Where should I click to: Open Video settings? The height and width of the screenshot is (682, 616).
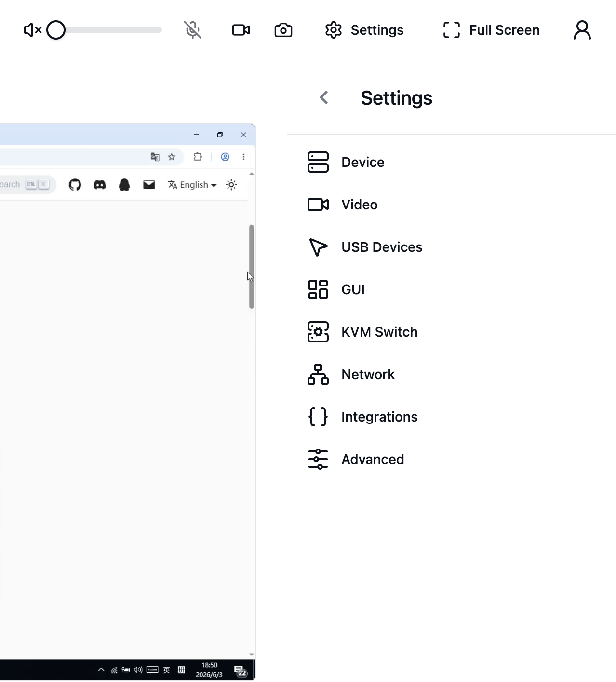343,205
